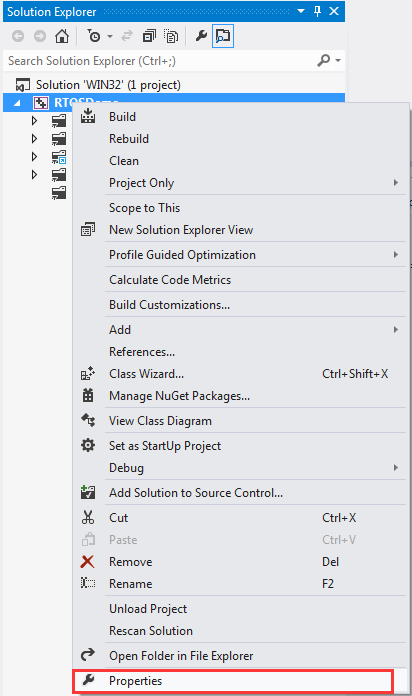Screen dimensions: 412x696
Task: Click the Sync with Active Document icon
Action: coord(127,36)
